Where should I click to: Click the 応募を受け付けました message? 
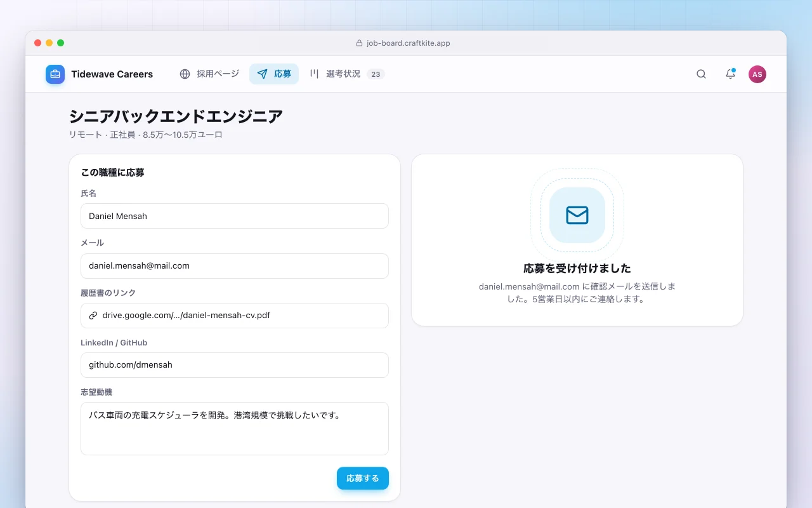tap(577, 268)
